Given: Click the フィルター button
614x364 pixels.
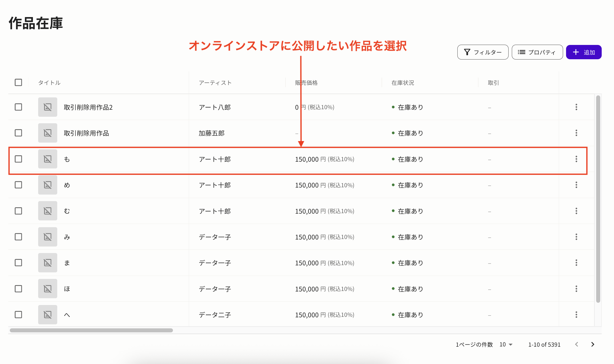Looking at the screenshot, I should click(x=482, y=52).
